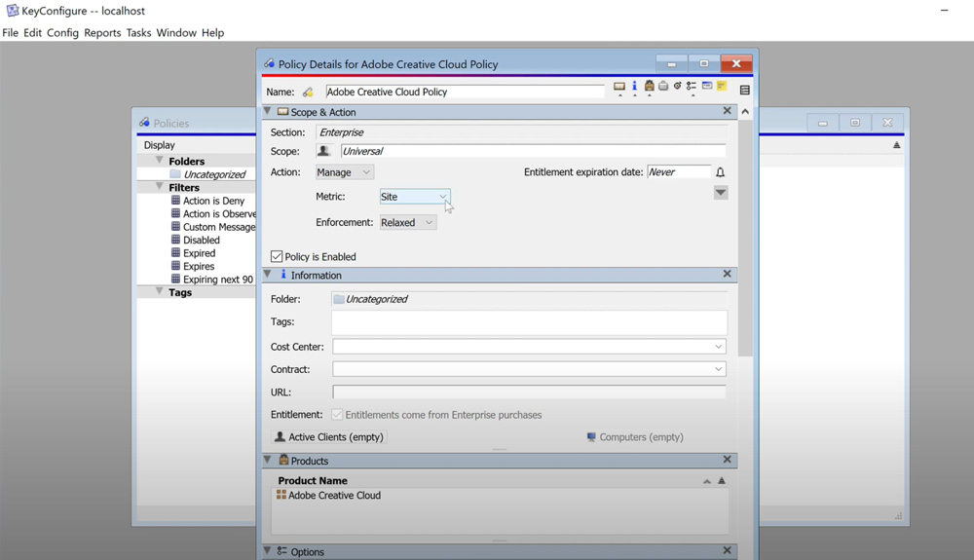Click the Action is Deny filter icon

pyautogui.click(x=175, y=201)
